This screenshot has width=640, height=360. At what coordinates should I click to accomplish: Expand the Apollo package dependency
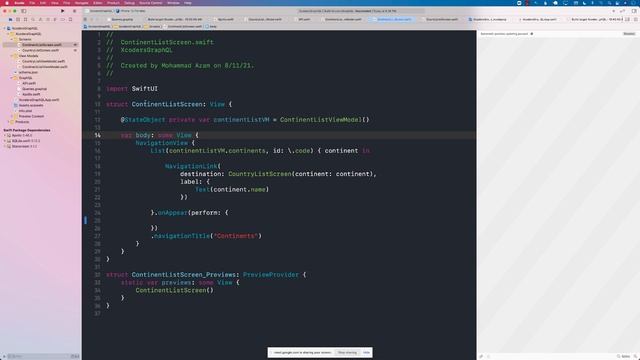tap(5, 135)
